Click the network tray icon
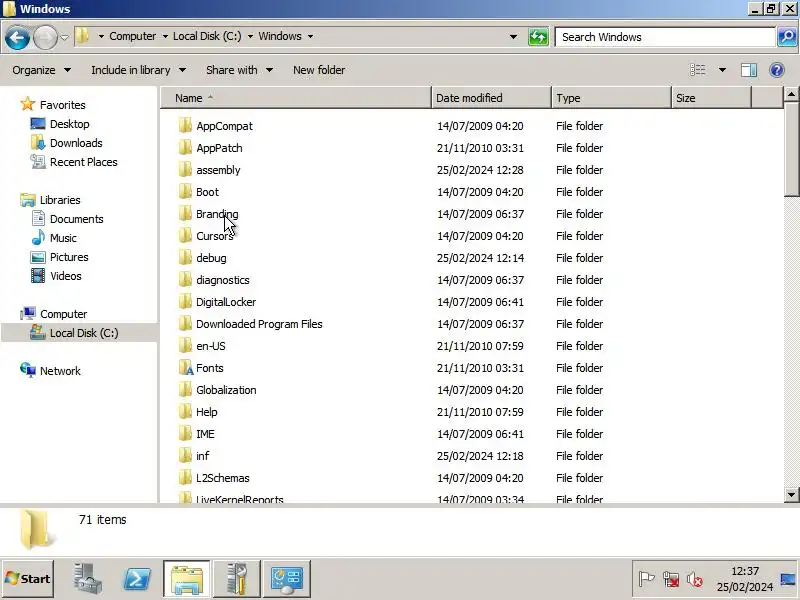This screenshot has height=600, width=800. pos(670,579)
